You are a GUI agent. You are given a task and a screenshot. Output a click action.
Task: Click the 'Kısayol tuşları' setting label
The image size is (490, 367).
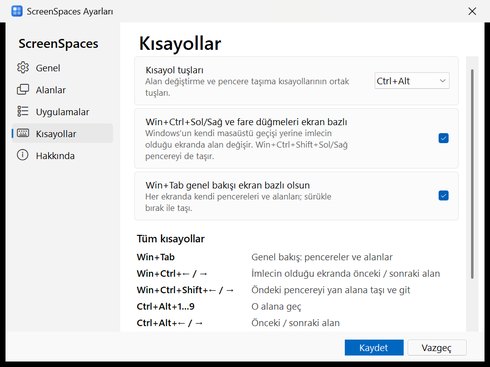174,70
